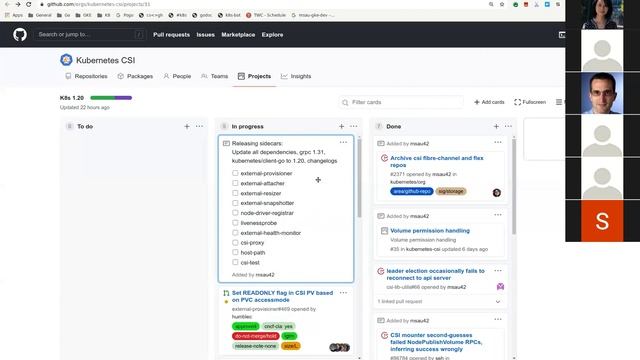Open the People tab
Image resolution: width=640 pixels, height=360 pixels.
177,76
